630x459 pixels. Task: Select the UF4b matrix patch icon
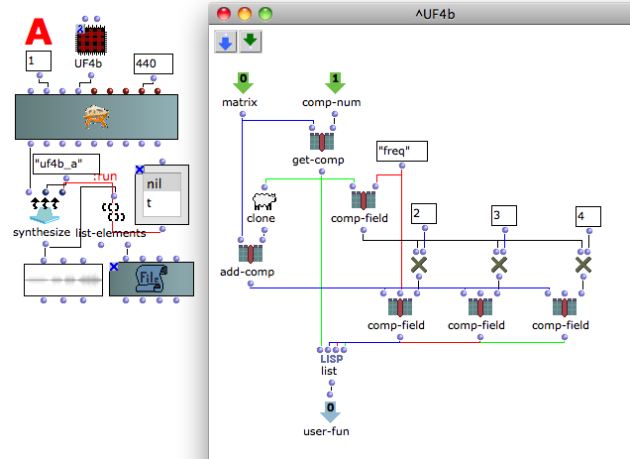click(91, 40)
